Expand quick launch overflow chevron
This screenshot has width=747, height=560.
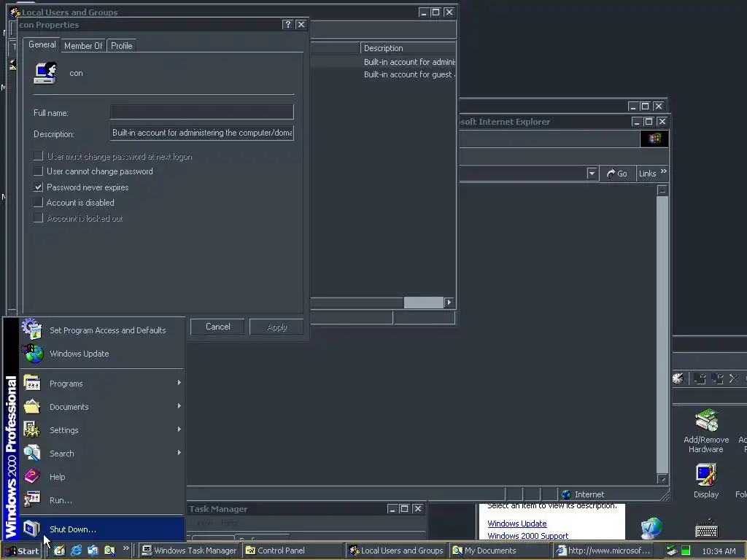tap(125, 548)
